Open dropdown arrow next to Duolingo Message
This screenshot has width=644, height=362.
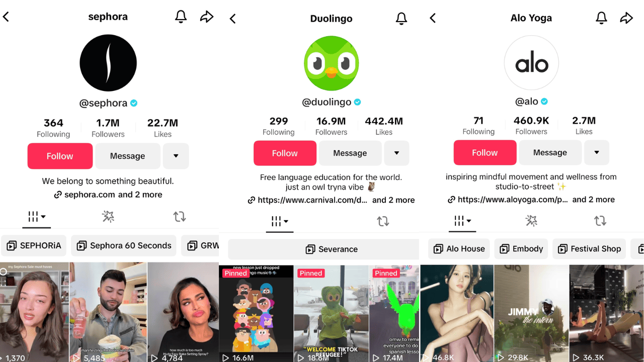396,153
